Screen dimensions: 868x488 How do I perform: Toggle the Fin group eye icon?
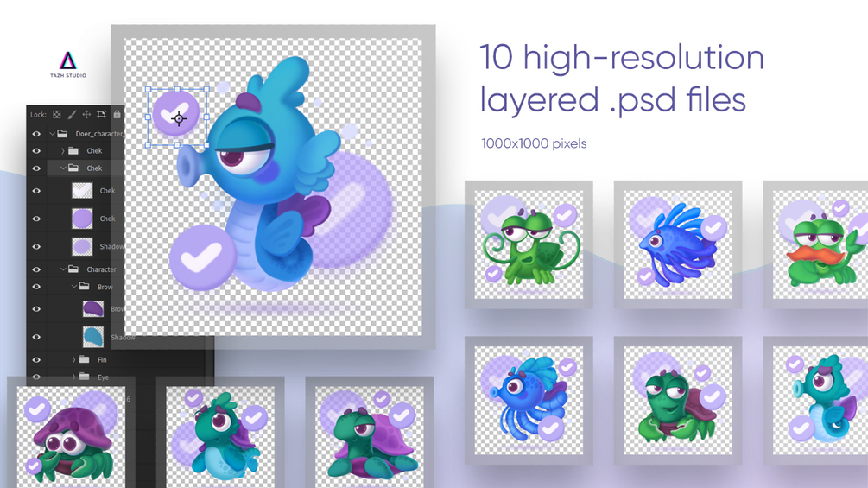coord(36,359)
